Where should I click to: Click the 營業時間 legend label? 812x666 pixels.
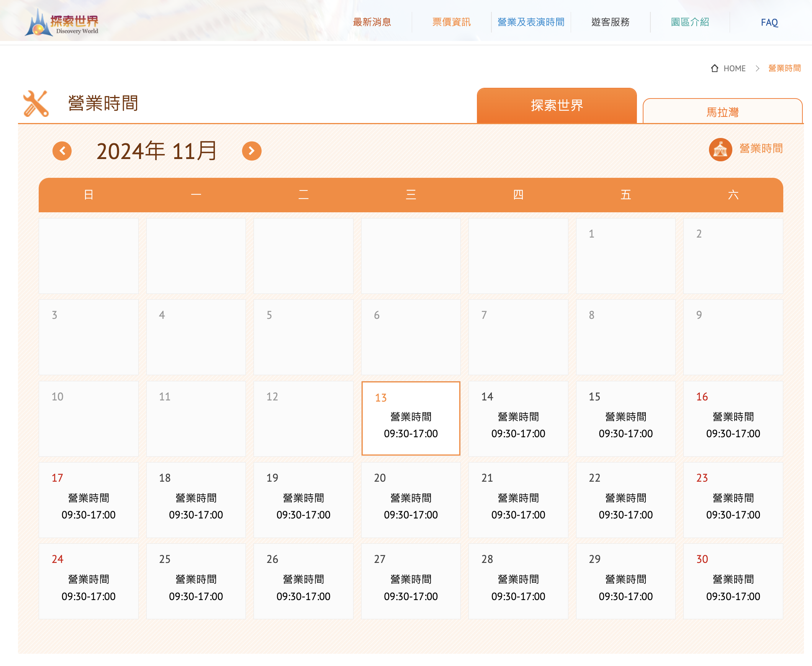click(761, 148)
